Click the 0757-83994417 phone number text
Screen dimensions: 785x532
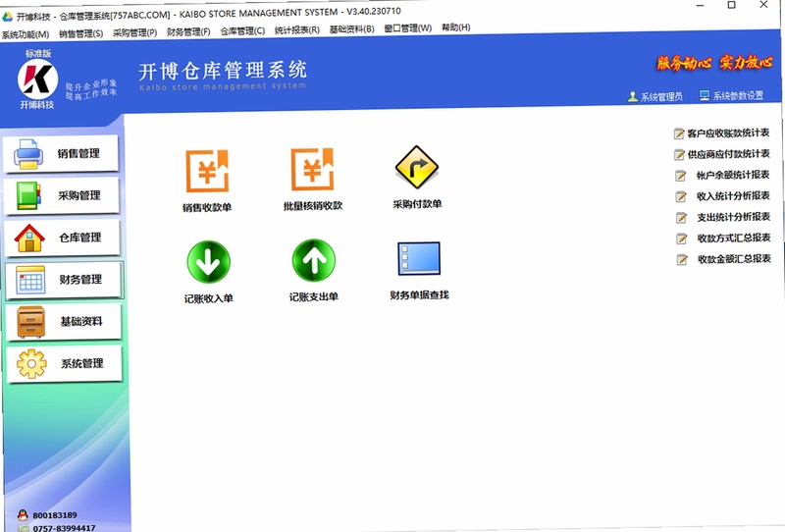64,527
